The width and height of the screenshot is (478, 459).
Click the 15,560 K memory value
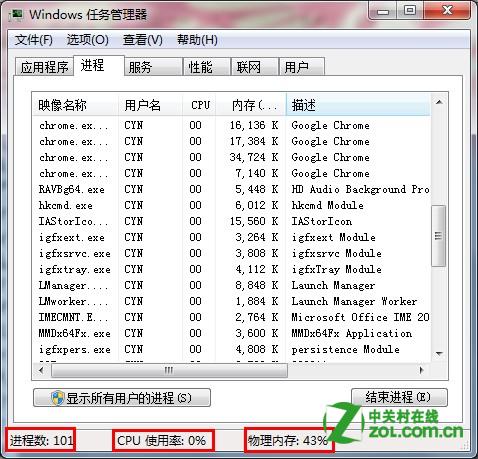pyautogui.click(x=254, y=221)
